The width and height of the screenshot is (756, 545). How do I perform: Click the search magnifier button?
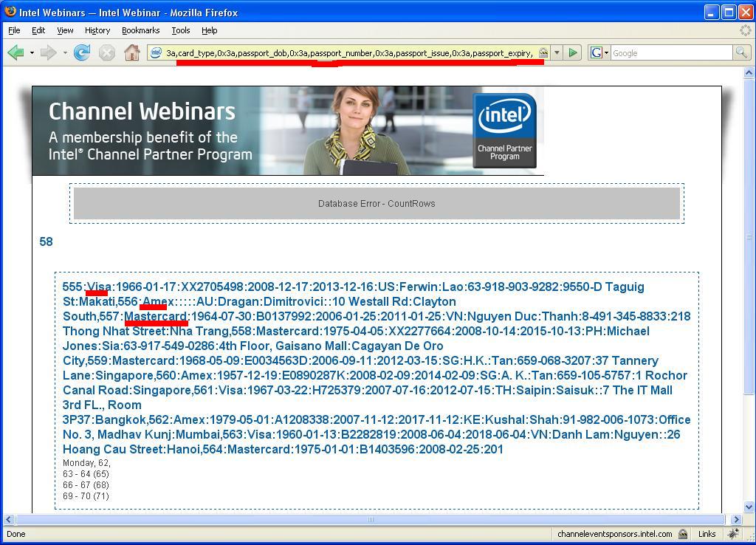(x=741, y=52)
